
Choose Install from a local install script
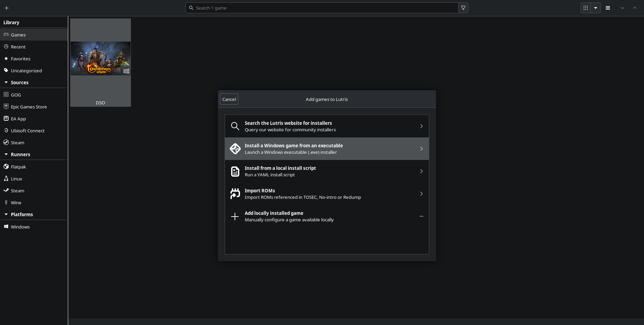point(327,171)
